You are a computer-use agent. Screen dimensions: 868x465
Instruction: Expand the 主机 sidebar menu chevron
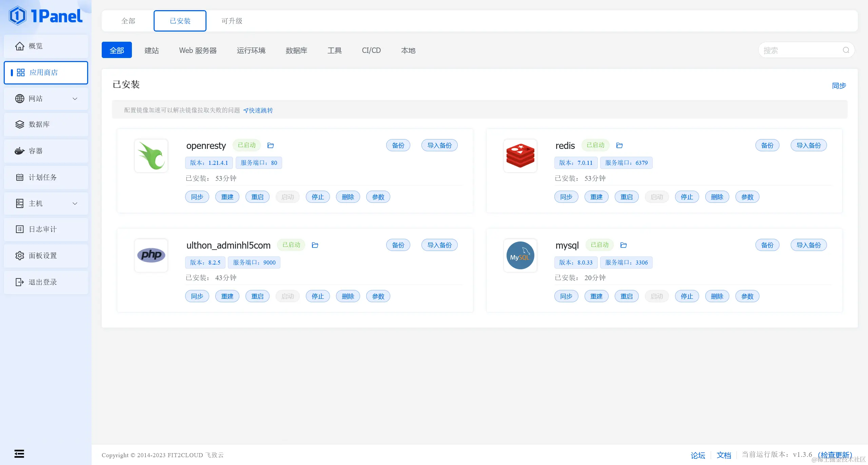pos(75,204)
